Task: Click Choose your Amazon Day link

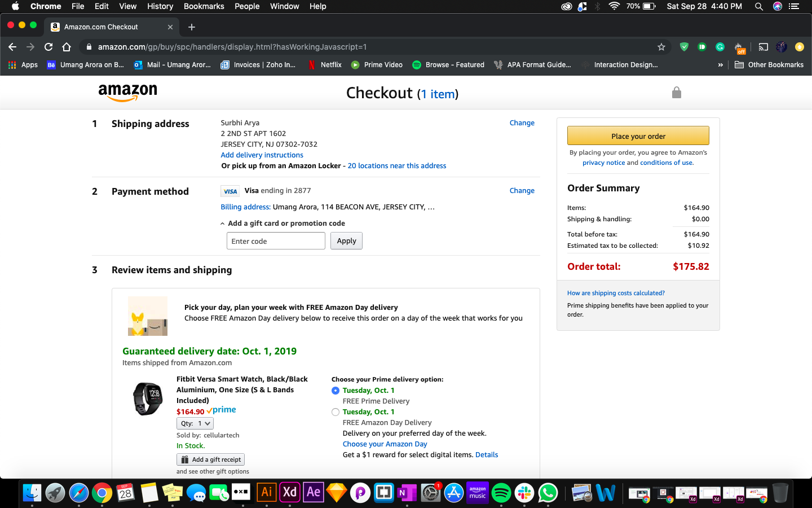Action: [x=385, y=444]
